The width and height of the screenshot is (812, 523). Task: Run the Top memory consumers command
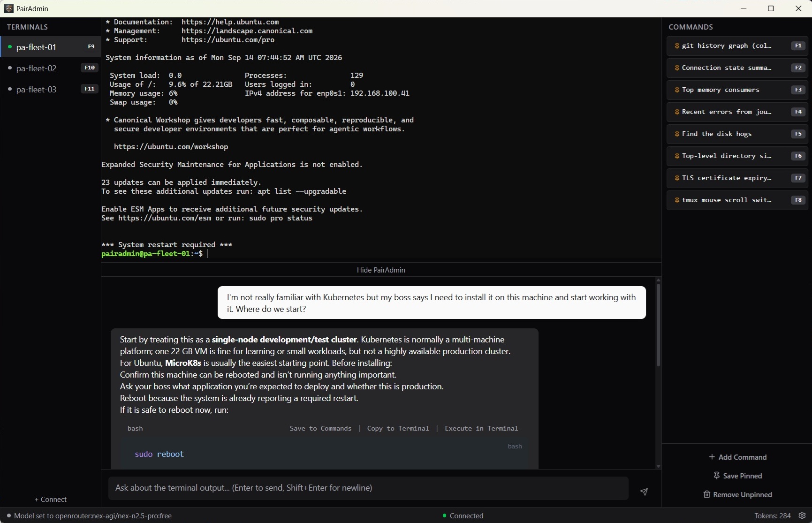[x=737, y=90]
